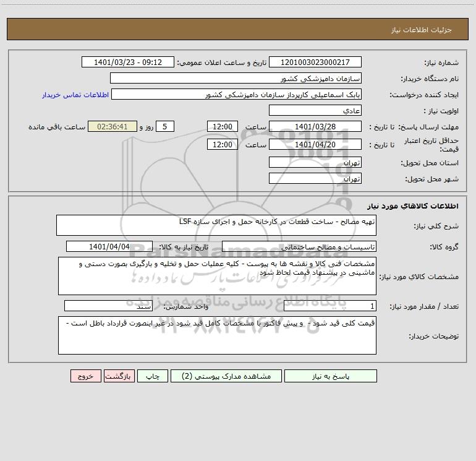Click the label استان محل تحویل

pyautogui.click(x=430, y=163)
